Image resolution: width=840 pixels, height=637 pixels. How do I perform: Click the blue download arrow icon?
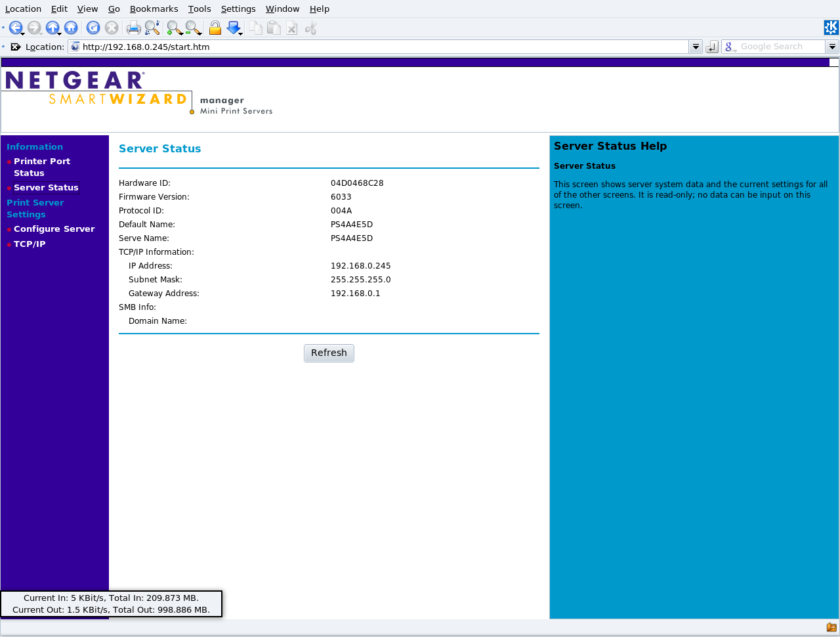pyautogui.click(x=233, y=28)
